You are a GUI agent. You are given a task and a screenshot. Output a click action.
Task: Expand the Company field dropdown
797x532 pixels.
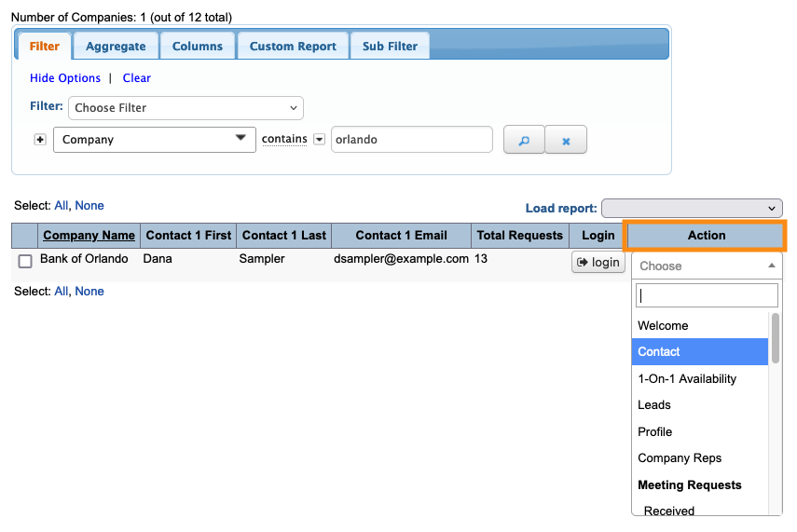(154, 140)
